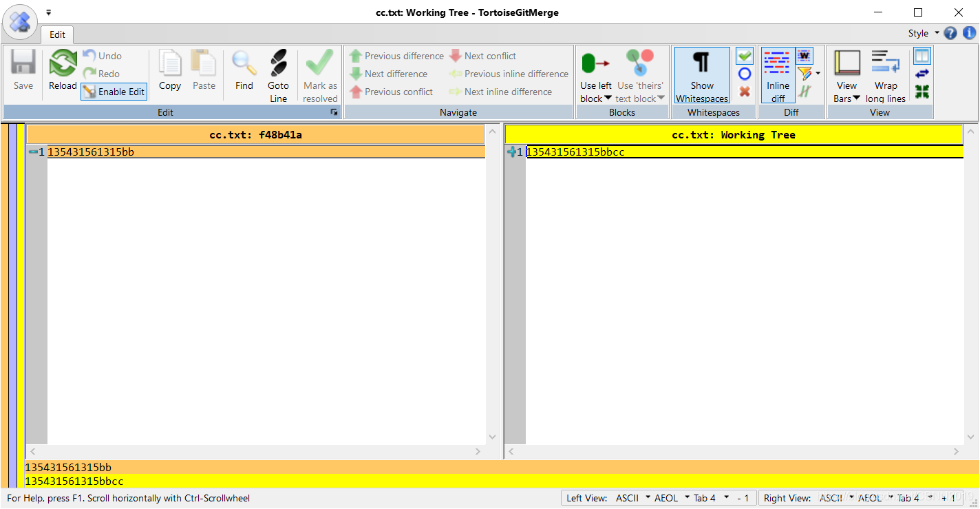Click yellow line in bottom line-diff bar
The height and width of the screenshot is (509, 980).
pyautogui.click(x=502, y=481)
